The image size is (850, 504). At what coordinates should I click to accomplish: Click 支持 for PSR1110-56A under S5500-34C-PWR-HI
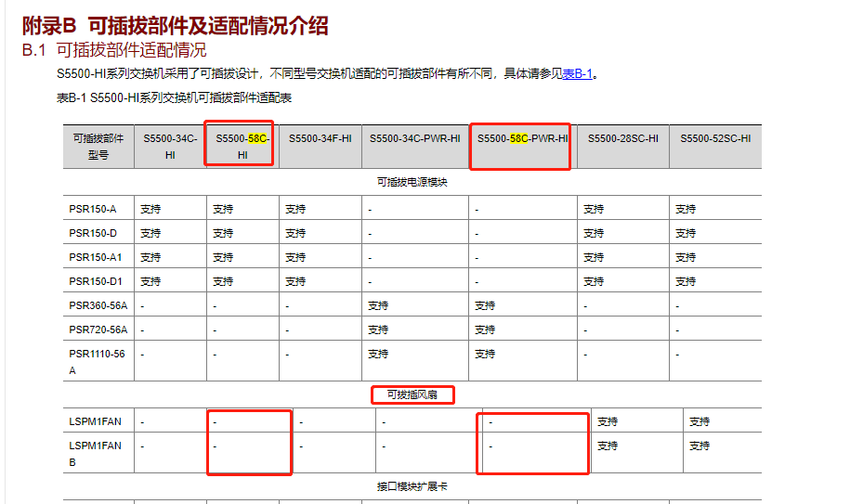click(378, 354)
